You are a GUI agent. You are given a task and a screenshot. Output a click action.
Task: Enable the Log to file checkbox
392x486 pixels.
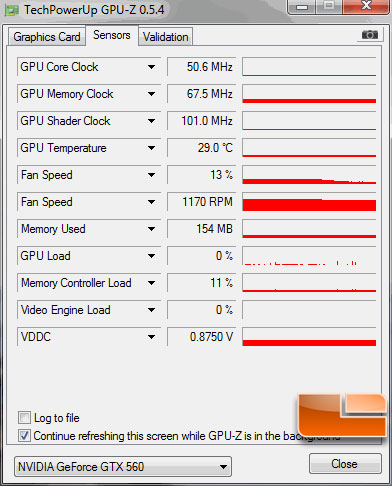point(24,417)
